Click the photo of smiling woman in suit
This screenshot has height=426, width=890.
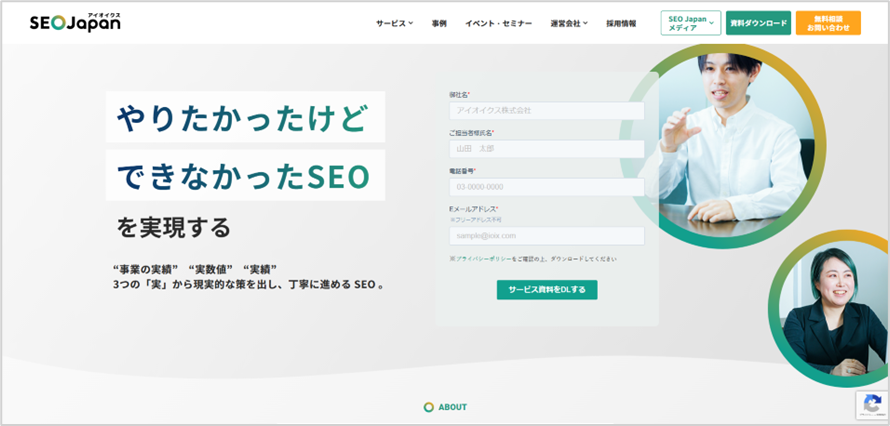coord(830,300)
